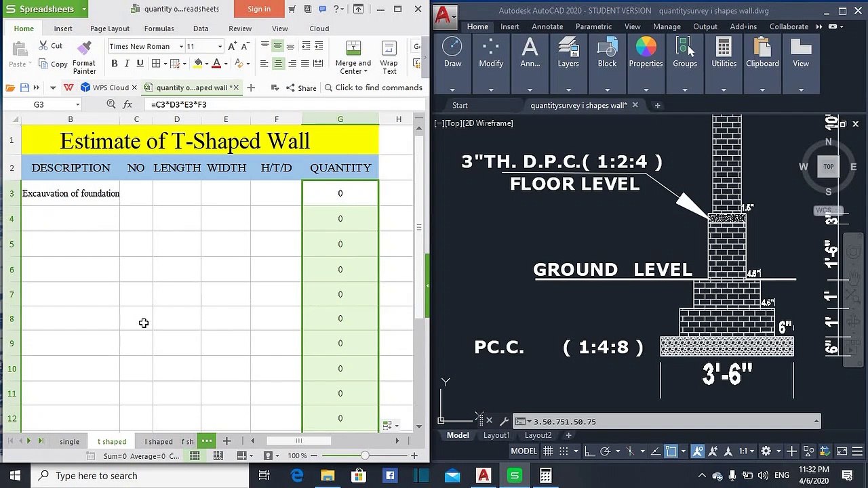Click the decrease indent icon
This screenshot has width=868, height=488.
point(306,46)
